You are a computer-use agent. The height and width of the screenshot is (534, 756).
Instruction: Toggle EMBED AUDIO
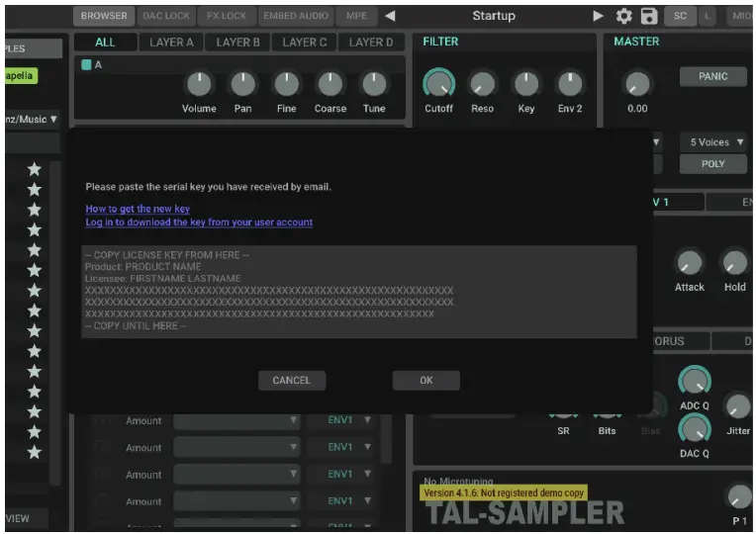click(x=296, y=16)
